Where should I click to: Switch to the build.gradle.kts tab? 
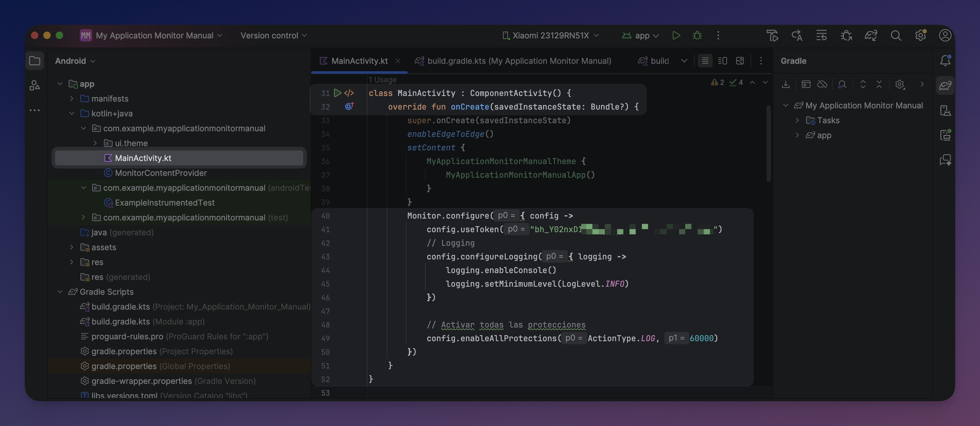pyautogui.click(x=514, y=61)
